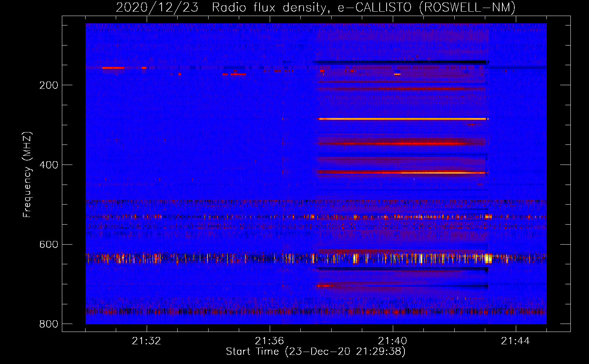Click the "Frequency (MHZ)" y-axis label

coord(27,175)
